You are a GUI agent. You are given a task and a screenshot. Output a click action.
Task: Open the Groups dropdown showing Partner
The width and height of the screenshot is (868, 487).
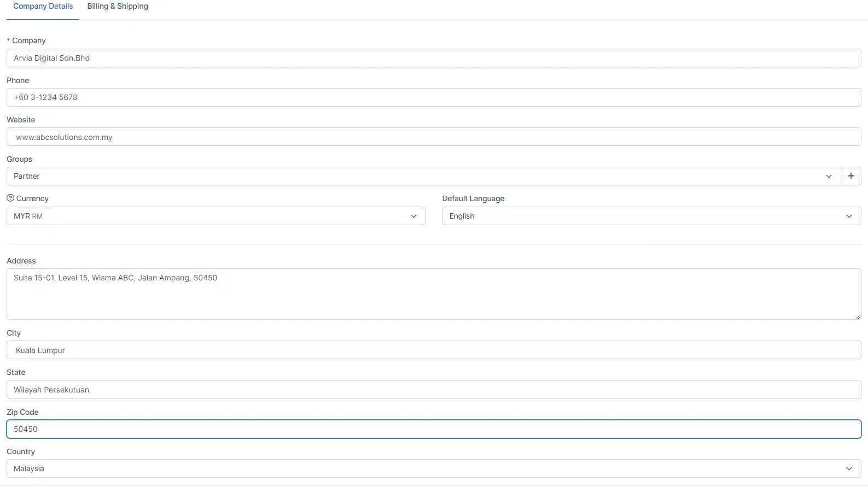pyautogui.click(x=423, y=176)
